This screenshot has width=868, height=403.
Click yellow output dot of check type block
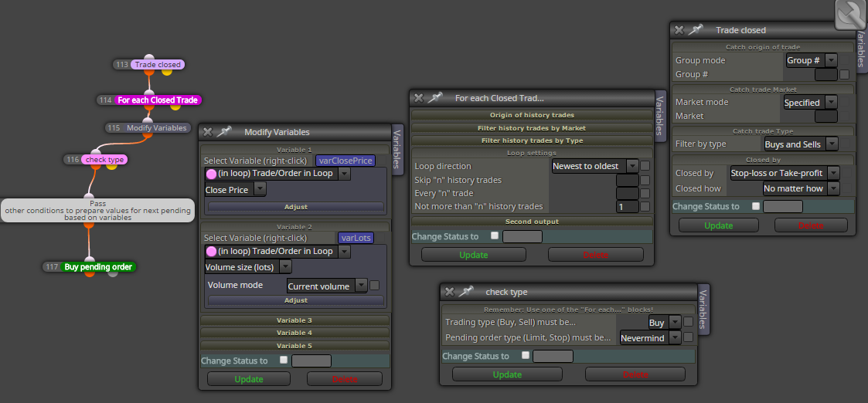click(111, 167)
